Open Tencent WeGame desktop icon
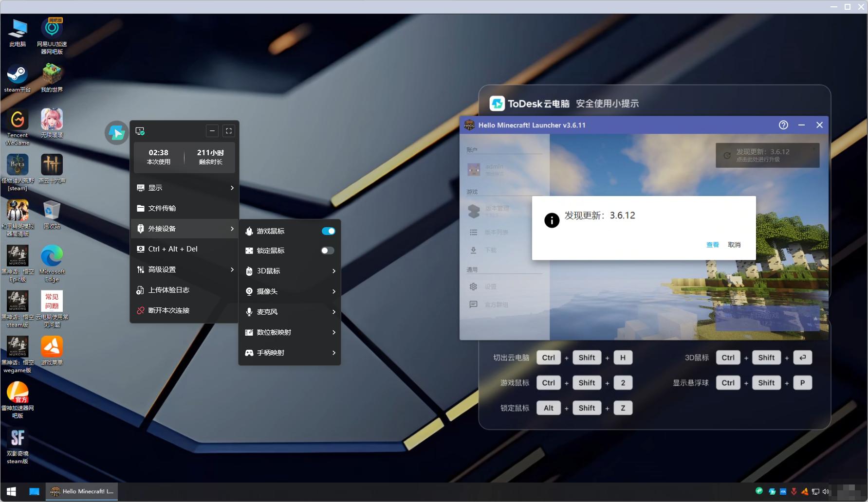 pyautogui.click(x=18, y=127)
